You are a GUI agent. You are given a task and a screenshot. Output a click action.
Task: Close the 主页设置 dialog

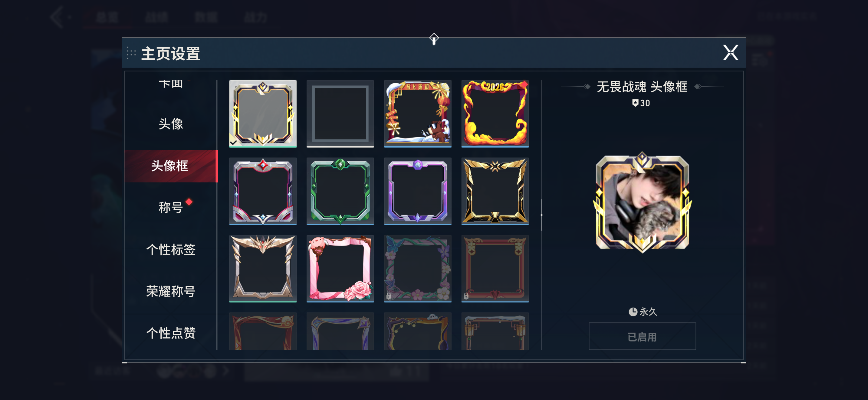pyautogui.click(x=730, y=53)
